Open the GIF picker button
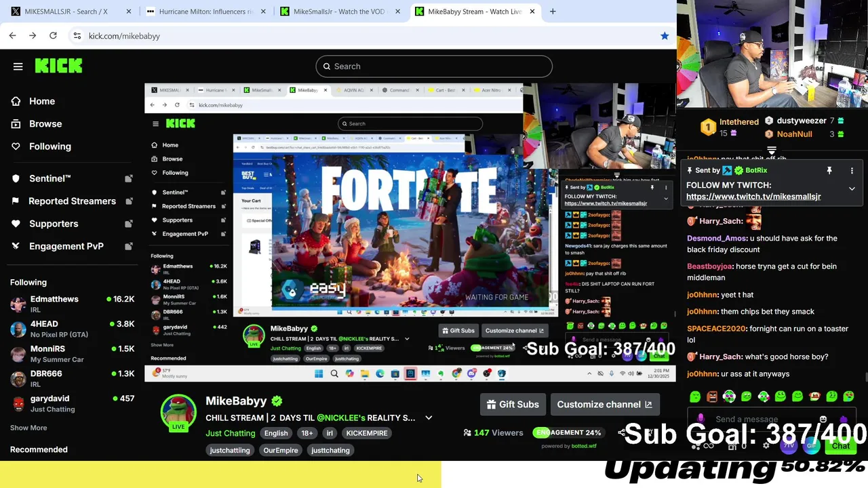 click(x=812, y=446)
